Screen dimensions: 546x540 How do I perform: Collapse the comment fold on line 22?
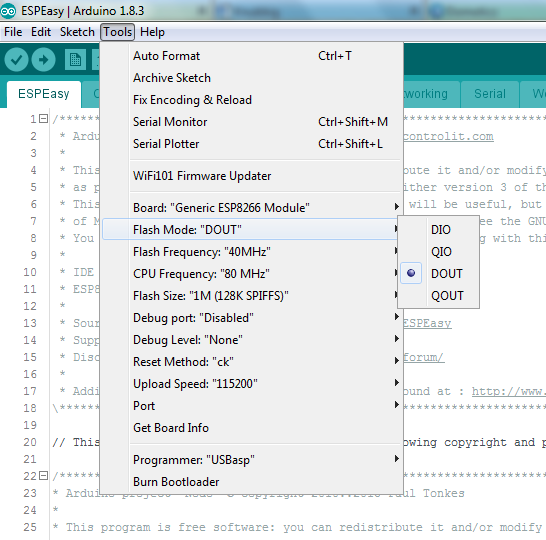pyautogui.click(x=43, y=475)
